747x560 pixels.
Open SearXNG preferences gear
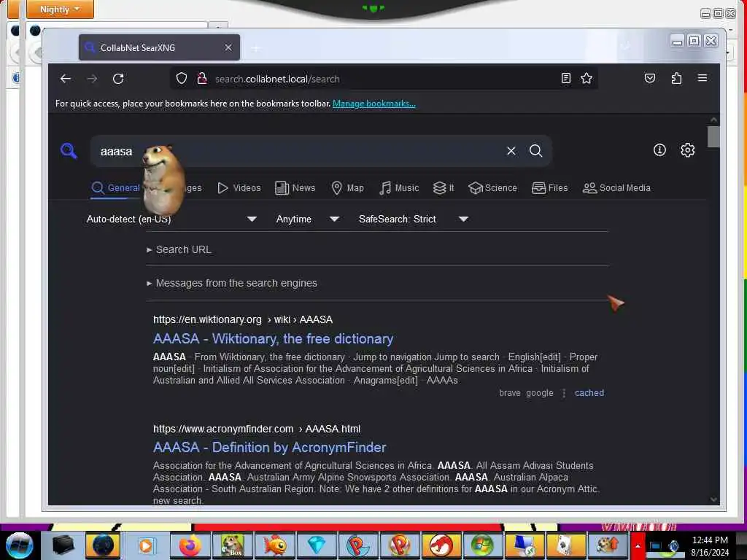click(x=687, y=150)
